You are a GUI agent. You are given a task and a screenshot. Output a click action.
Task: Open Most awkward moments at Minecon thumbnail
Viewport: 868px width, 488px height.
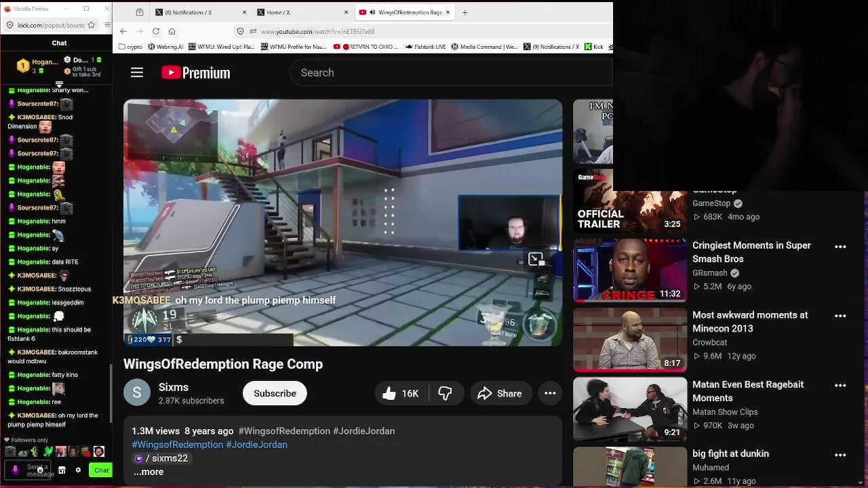coord(630,340)
